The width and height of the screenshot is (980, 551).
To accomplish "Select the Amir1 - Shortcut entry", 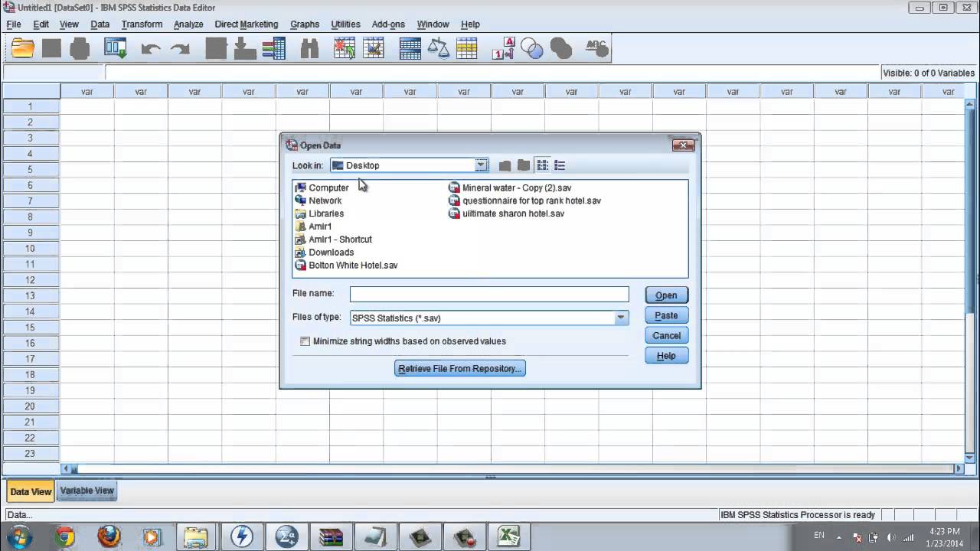I will tap(334, 240).
